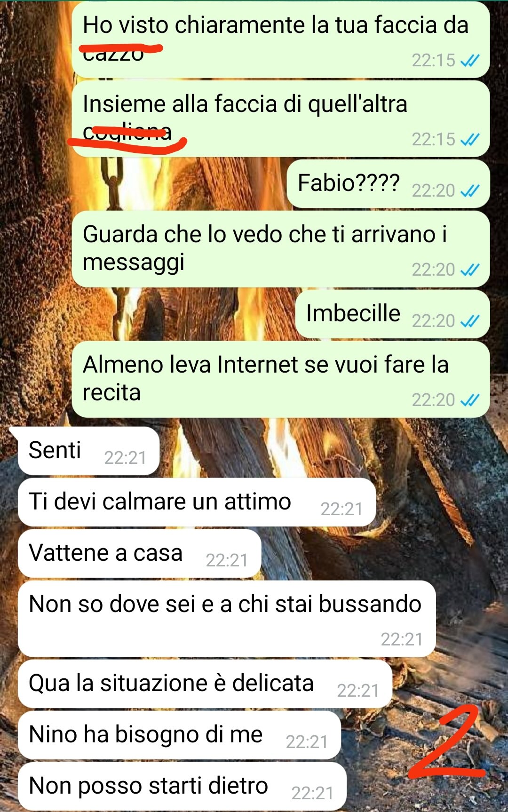Tap the 'Fabio????' message bubble
Screen dimensions: 508x812
(x=388, y=184)
